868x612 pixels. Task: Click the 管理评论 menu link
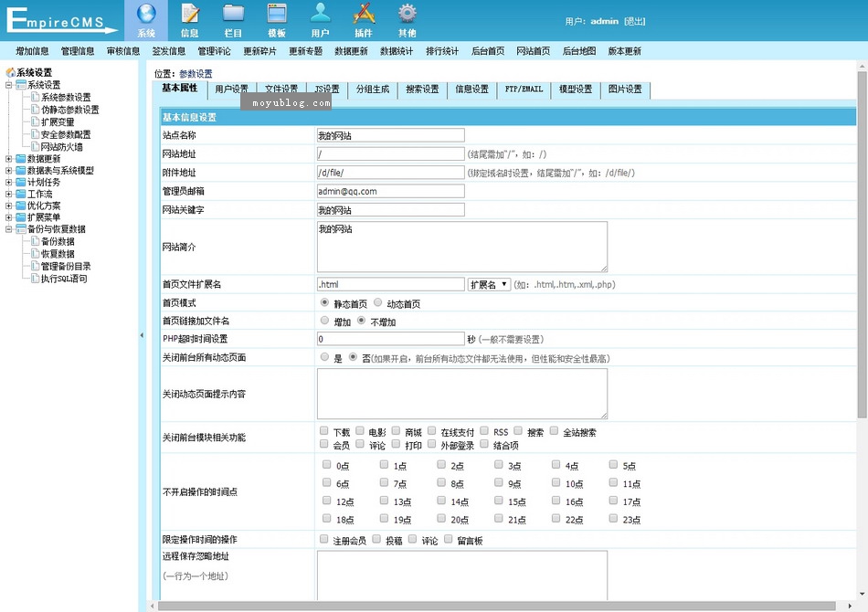(x=214, y=51)
